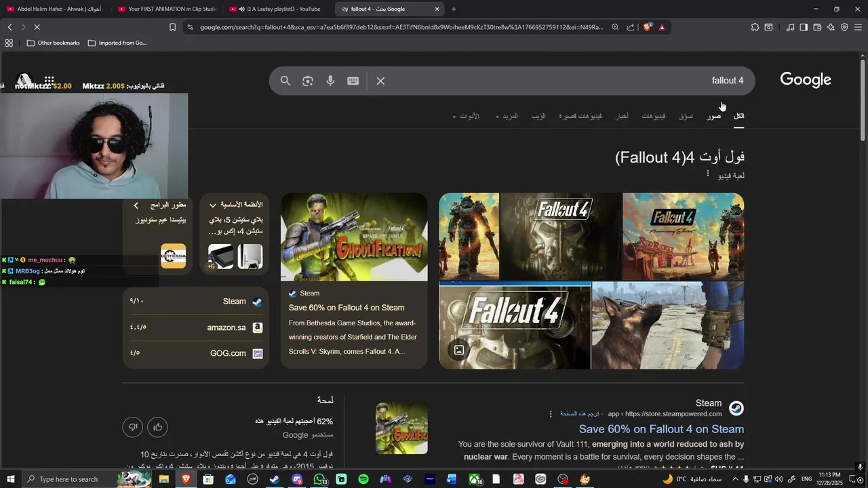Open a new browser tab

click(454, 9)
